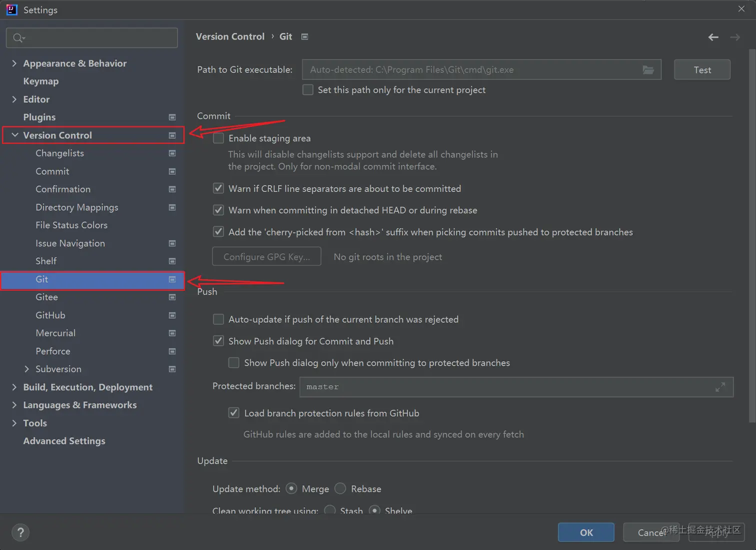The width and height of the screenshot is (756, 550).
Task: Click the project-level icon beside GitHub
Action: pyautogui.click(x=172, y=315)
